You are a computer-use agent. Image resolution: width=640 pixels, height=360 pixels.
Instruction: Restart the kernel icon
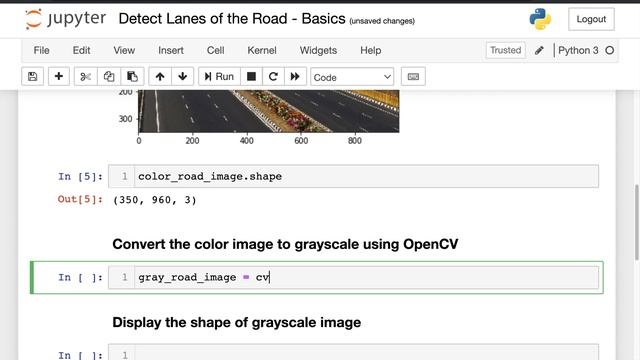pyautogui.click(x=273, y=76)
